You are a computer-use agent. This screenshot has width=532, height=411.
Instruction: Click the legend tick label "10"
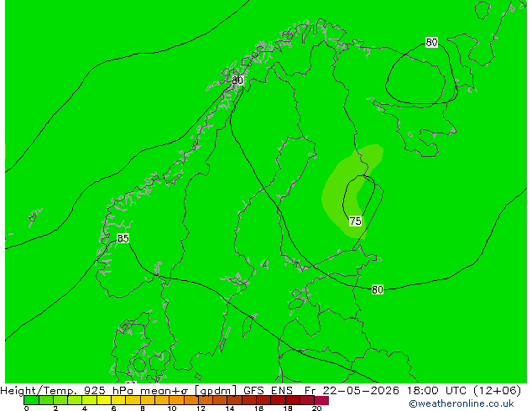click(172, 408)
